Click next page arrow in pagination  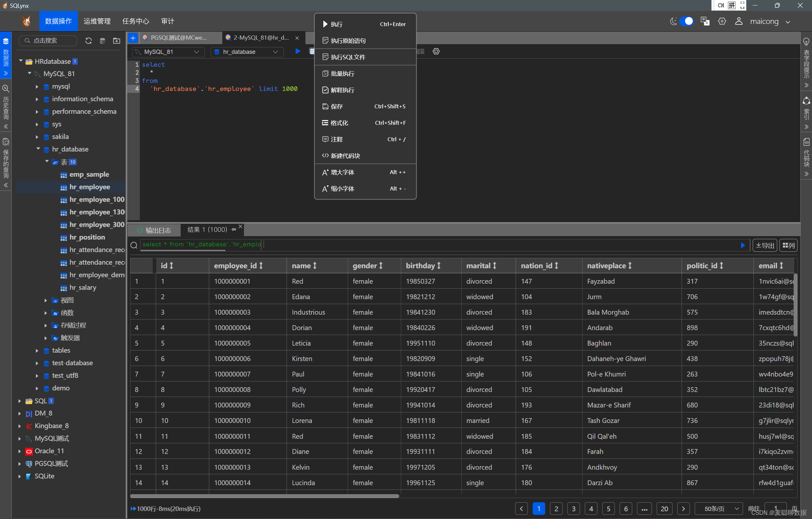[x=683, y=509]
